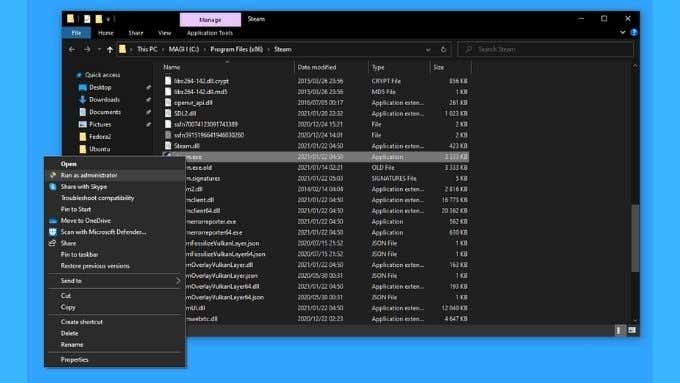
Task: Refresh the Steam folder listing
Action: tap(443, 49)
